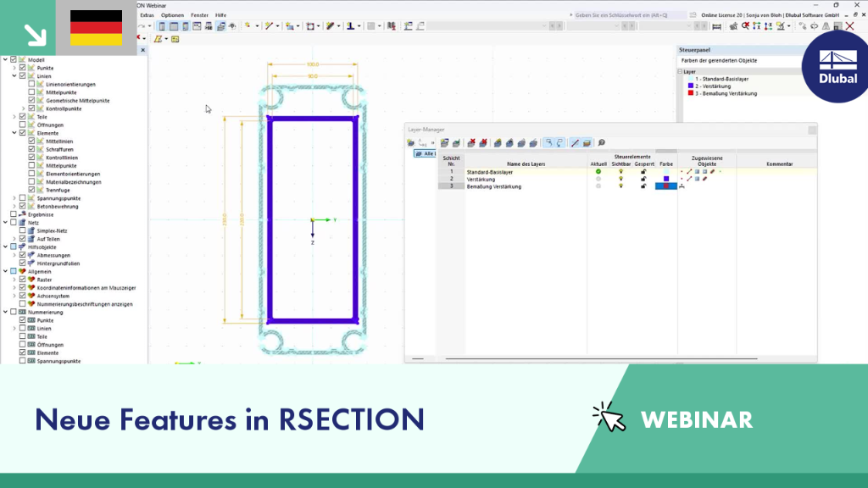Open dropdown arrow beside new line tool
This screenshot has height=488, width=868.
(277, 26)
